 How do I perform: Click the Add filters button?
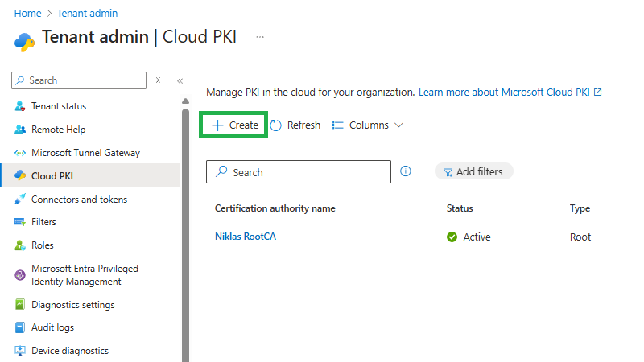tap(473, 171)
